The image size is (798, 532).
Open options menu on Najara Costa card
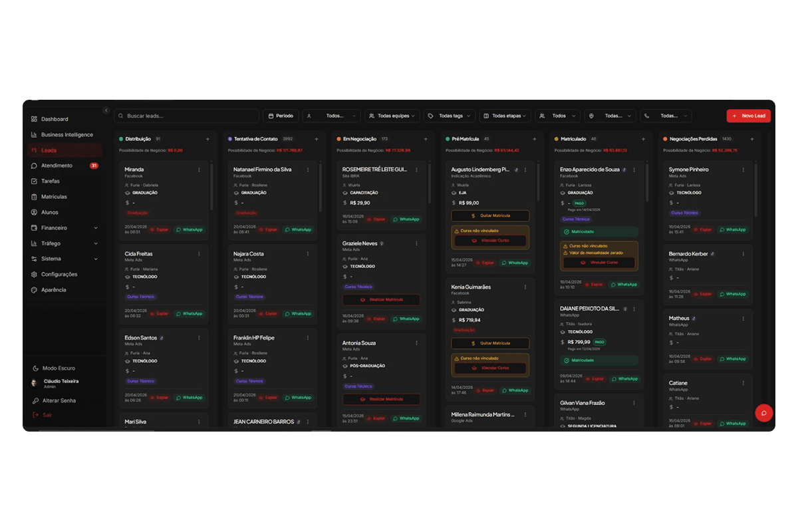pyautogui.click(x=307, y=253)
